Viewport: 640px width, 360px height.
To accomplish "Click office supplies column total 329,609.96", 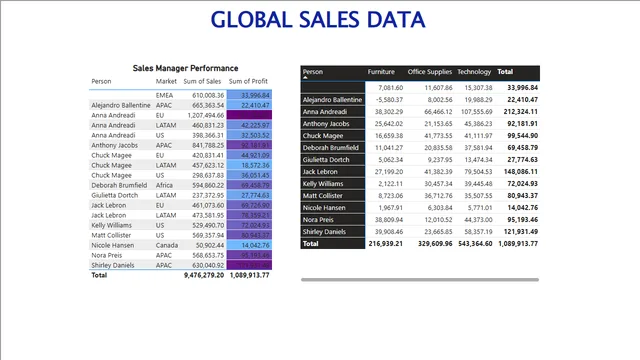I will point(435,244).
